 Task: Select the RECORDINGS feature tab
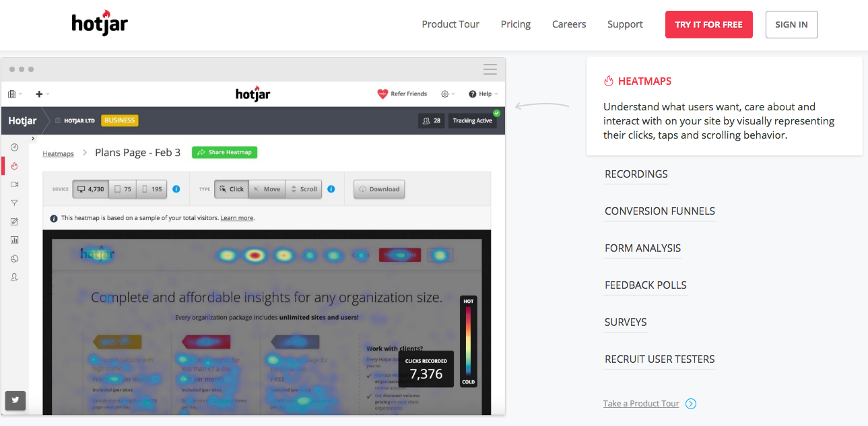[636, 174]
